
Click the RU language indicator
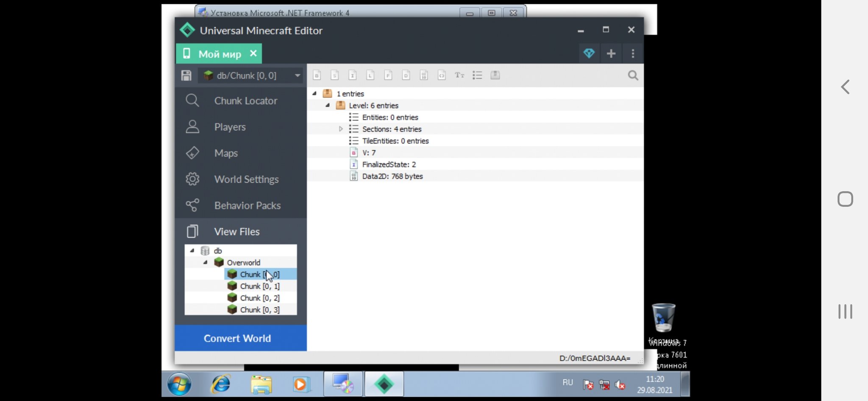(568, 382)
